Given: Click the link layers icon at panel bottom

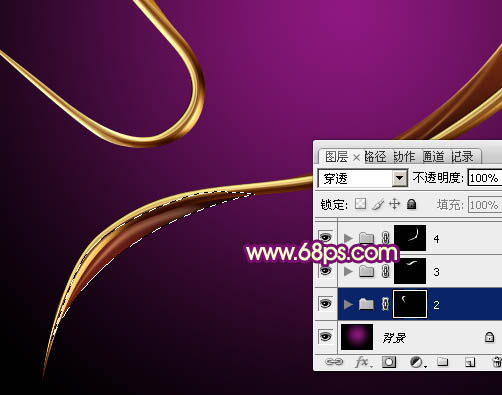Looking at the screenshot, I should 334,362.
